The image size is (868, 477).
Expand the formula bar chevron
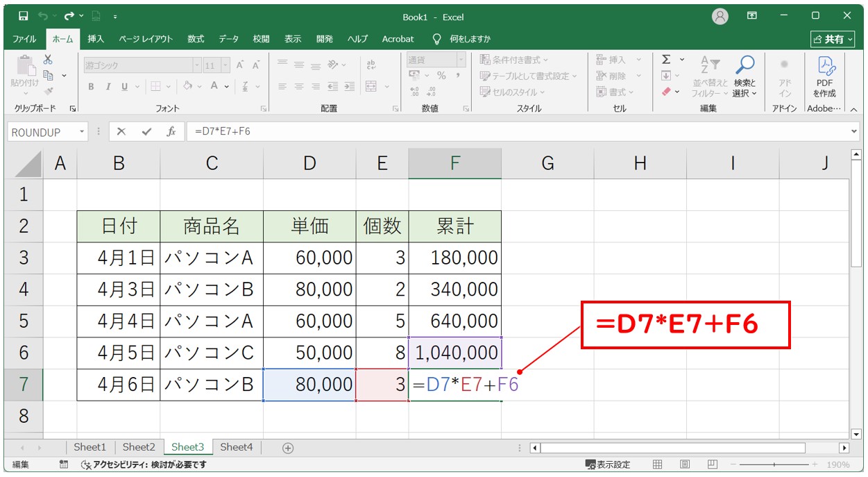[x=853, y=131]
